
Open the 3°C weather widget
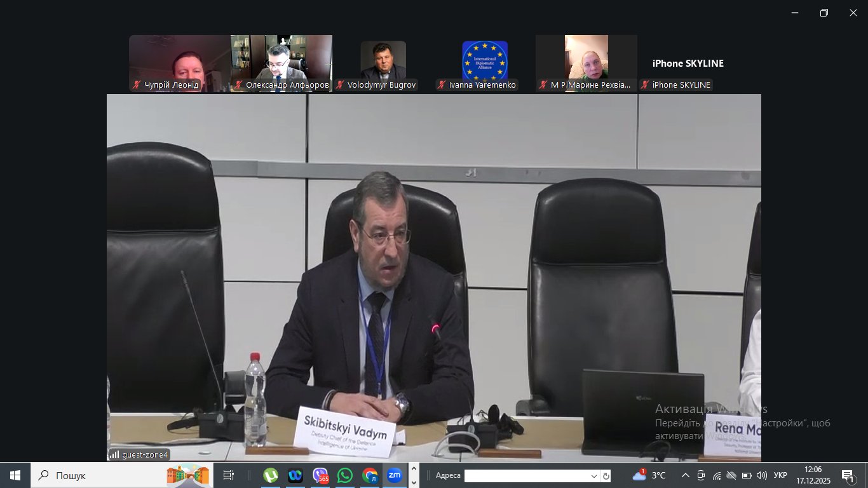649,475
